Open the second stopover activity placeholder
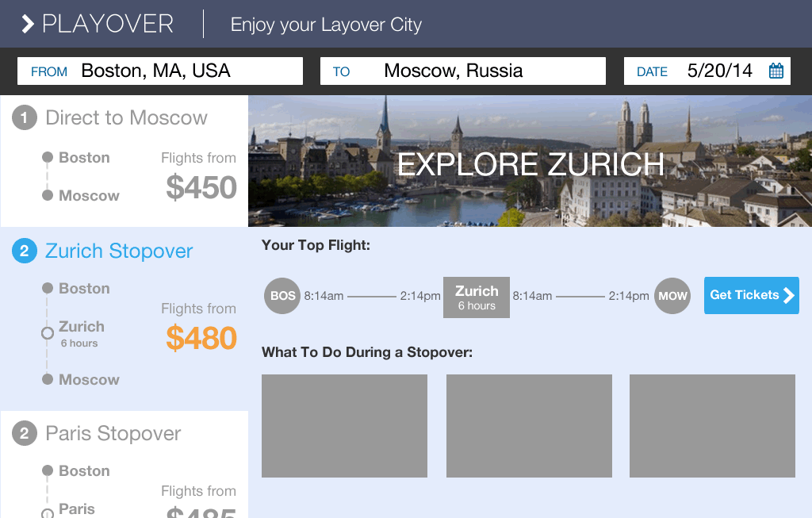Image resolution: width=812 pixels, height=518 pixels. point(529,426)
